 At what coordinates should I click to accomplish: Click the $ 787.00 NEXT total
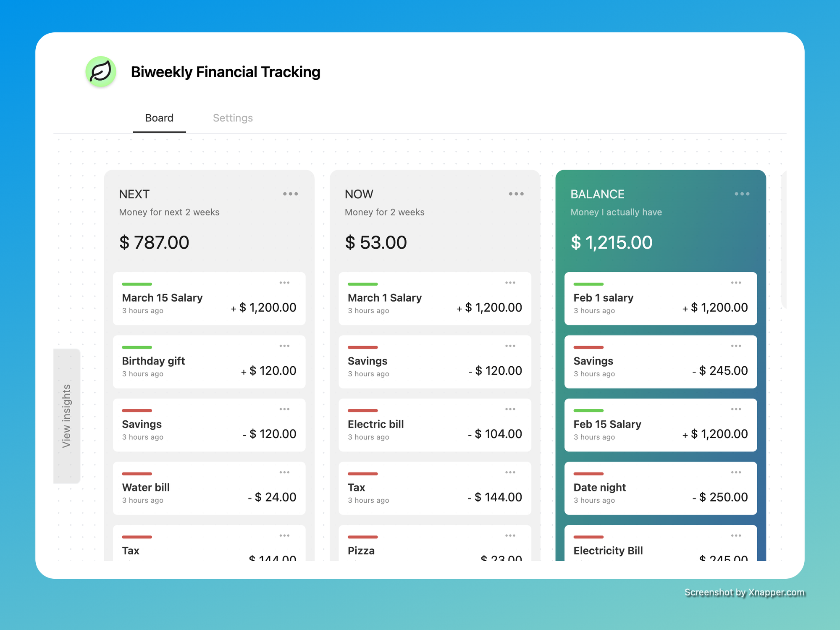[x=154, y=243]
